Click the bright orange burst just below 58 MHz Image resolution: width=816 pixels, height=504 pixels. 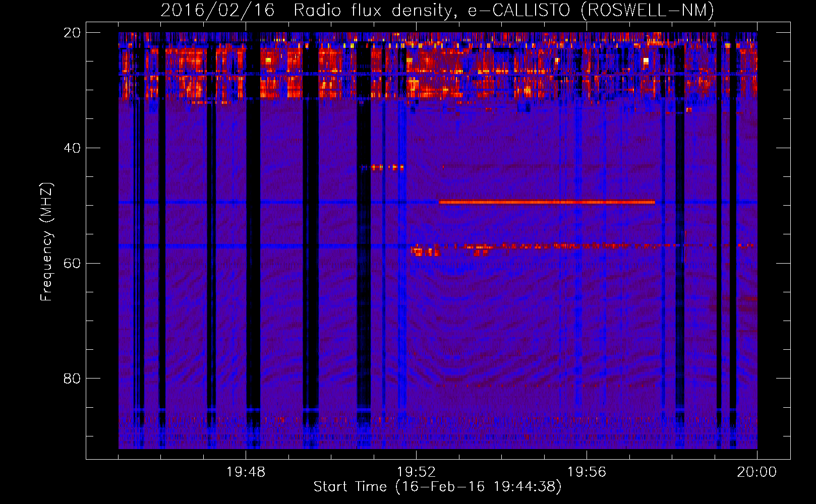point(425,251)
